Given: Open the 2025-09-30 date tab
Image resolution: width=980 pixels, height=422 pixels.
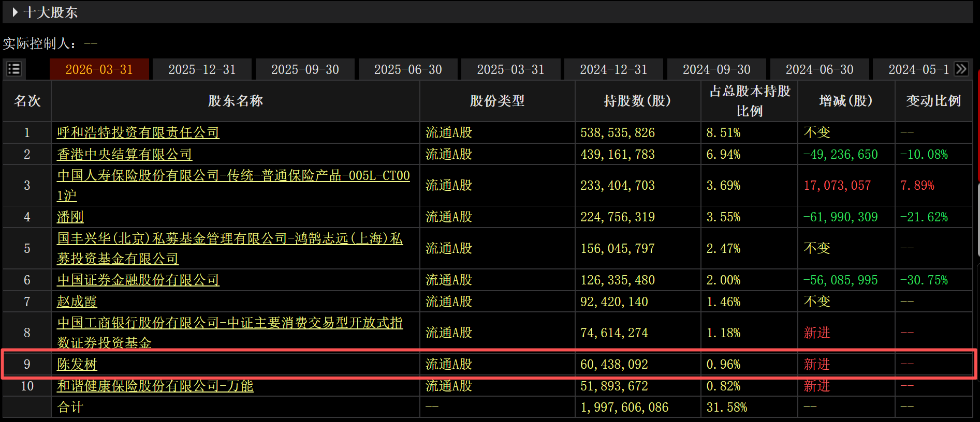Looking at the screenshot, I should click(x=305, y=69).
